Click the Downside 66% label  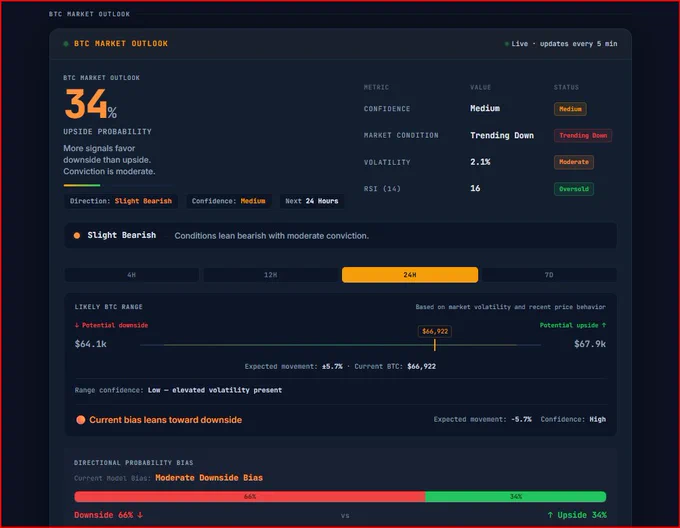(108, 515)
